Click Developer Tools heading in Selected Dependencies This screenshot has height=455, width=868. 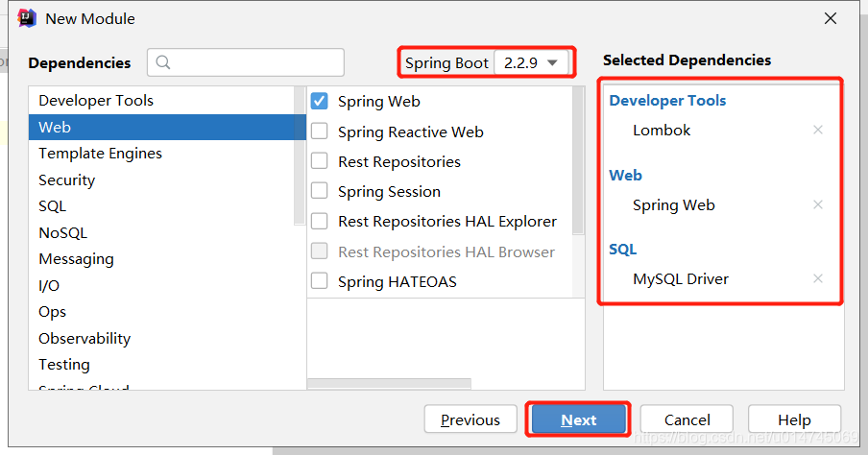[667, 100]
